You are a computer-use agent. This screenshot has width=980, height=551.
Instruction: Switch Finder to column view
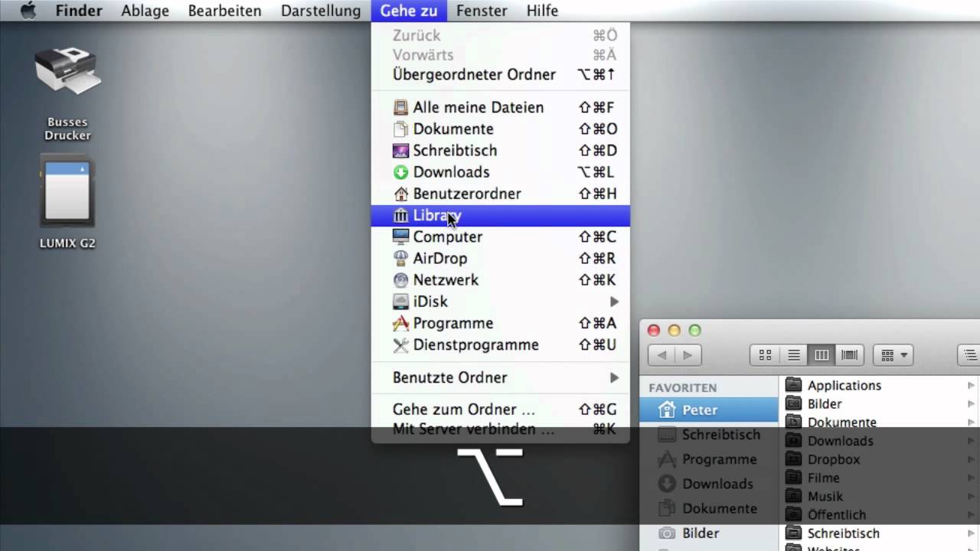(822, 355)
